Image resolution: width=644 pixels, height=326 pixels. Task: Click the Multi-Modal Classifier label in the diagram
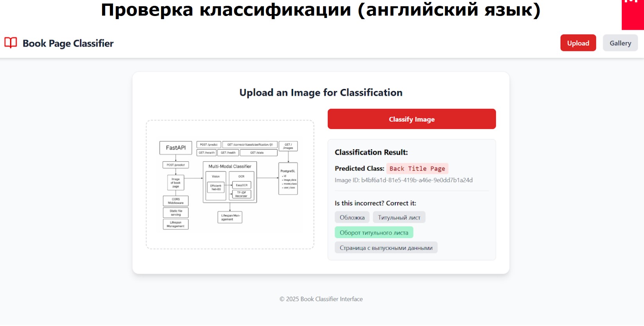pyautogui.click(x=230, y=166)
